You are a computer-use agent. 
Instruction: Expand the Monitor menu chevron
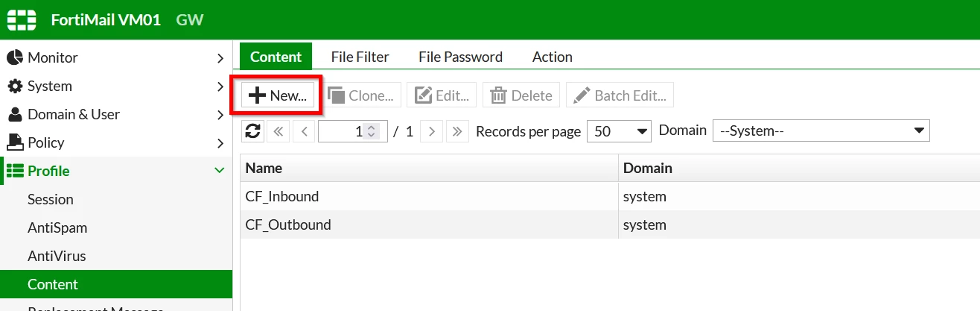[220, 57]
